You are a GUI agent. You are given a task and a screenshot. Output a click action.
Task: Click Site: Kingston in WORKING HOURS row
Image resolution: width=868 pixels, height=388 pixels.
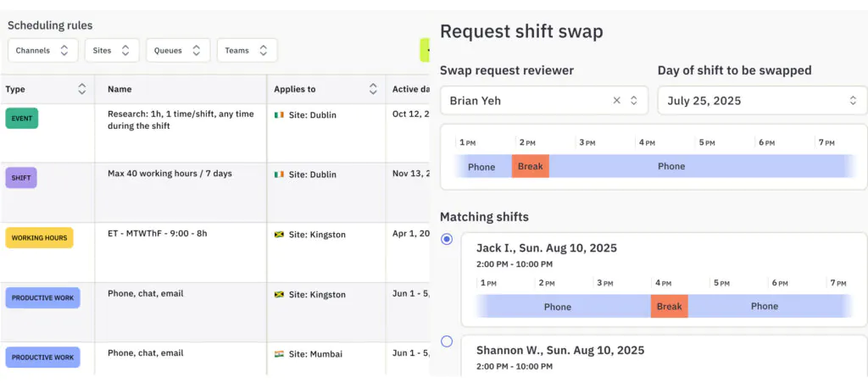point(317,235)
